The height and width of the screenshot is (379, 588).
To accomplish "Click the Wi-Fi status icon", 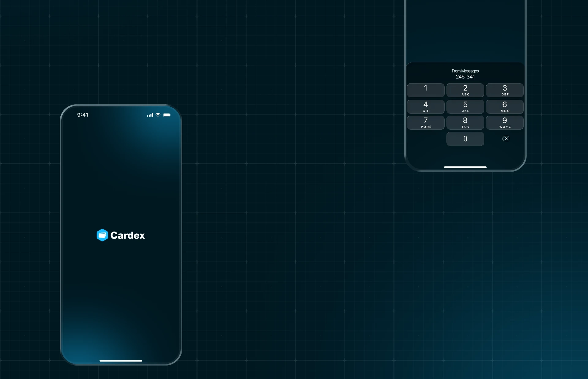I will 158,115.
